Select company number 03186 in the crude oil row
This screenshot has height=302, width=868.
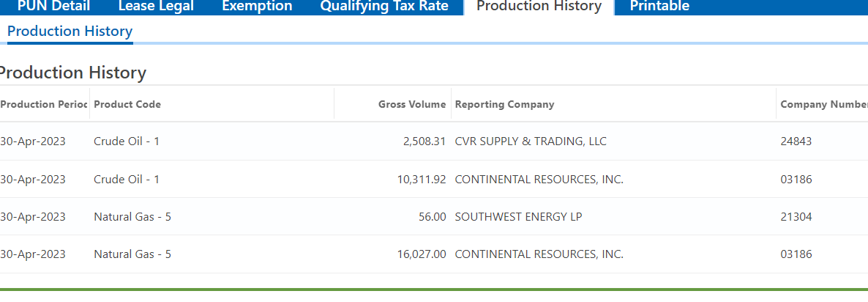pos(796,180)
